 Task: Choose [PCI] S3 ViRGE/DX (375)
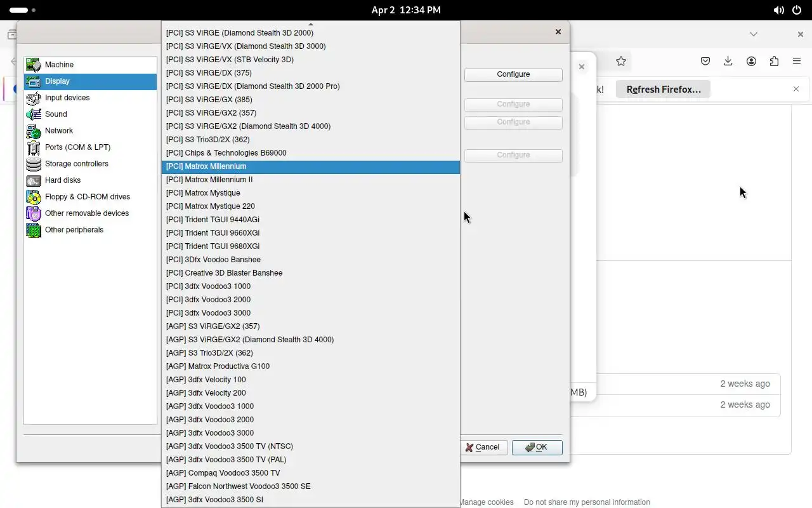point(311,73)
